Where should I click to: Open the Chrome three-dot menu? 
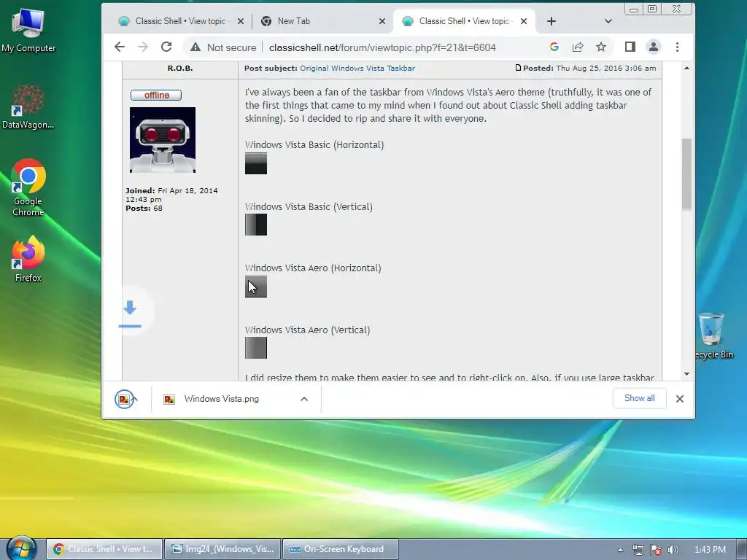pos(677,47)
